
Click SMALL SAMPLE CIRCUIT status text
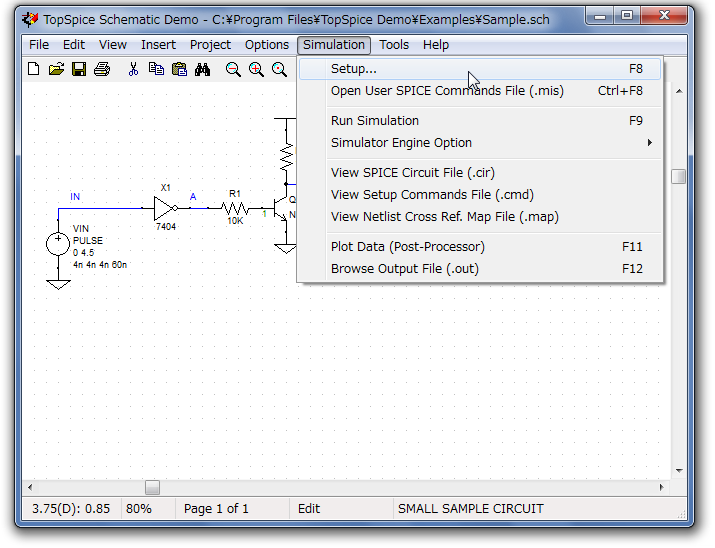point(471,508)
